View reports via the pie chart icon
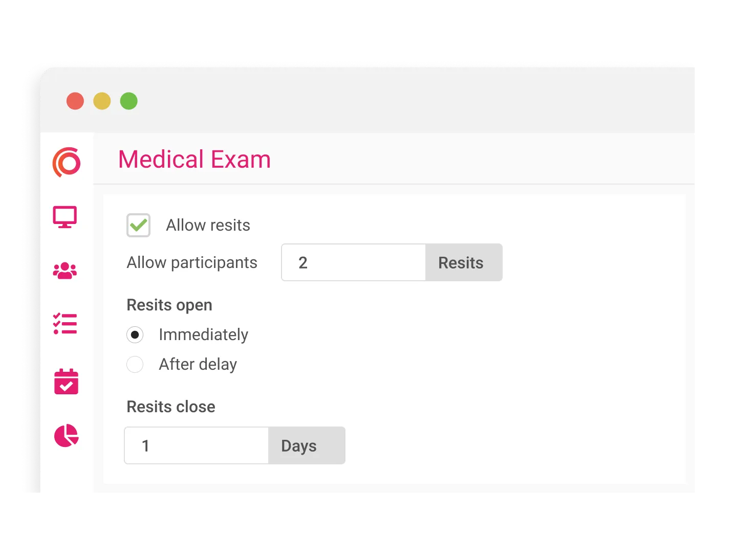Image resolution: width=735 pixels, height=560 pixels. 67,436
